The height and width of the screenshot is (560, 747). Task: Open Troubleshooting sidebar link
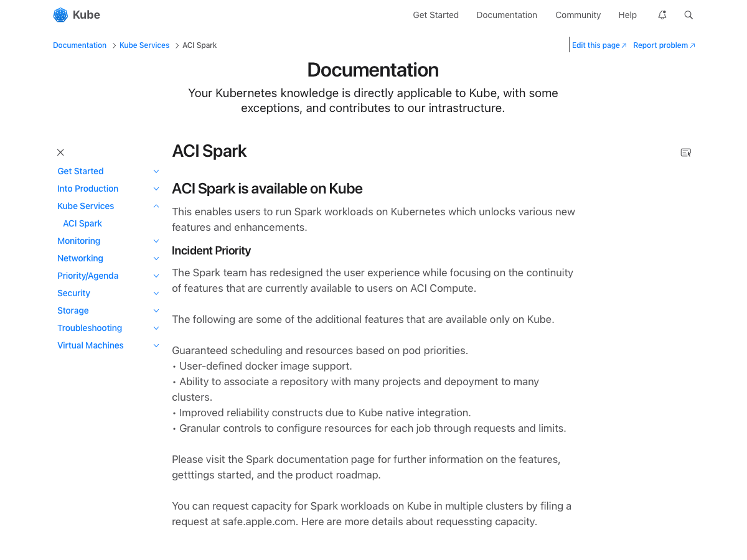[x=90, y=328]
